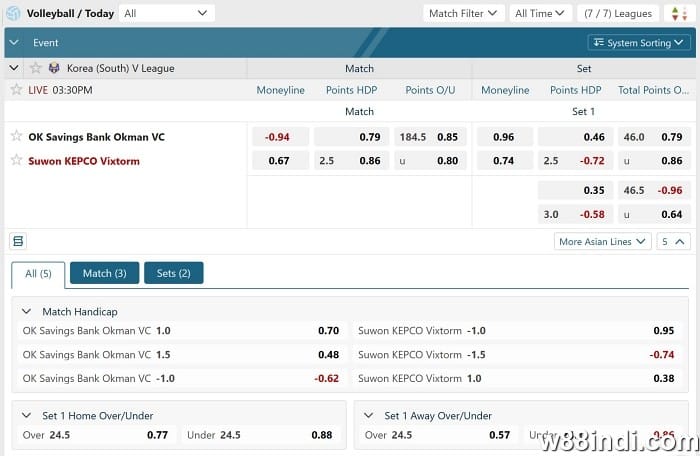Select Match Moneyline odds 0.67
700x456 pixels.
tap(280, 161)
